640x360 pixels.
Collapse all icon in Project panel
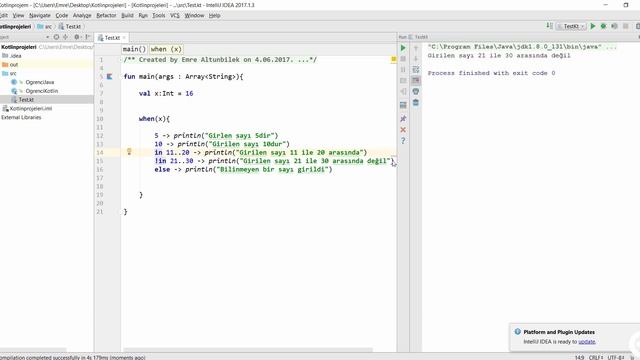(x=66, y=37)
